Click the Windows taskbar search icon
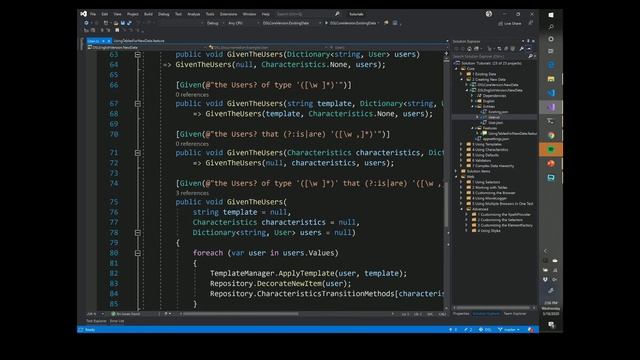The width and height of the screenshot is (640, 360). [x=551, y=27]
